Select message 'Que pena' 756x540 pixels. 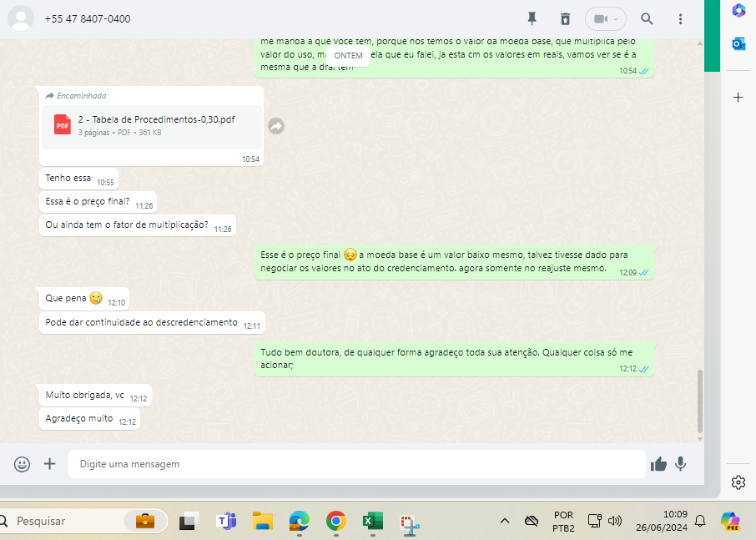(84, 299)
